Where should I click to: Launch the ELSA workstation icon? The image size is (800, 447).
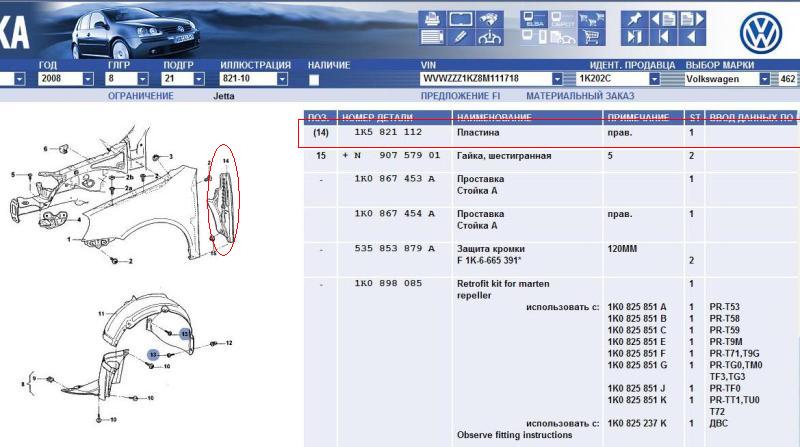(x=534, y=19)
